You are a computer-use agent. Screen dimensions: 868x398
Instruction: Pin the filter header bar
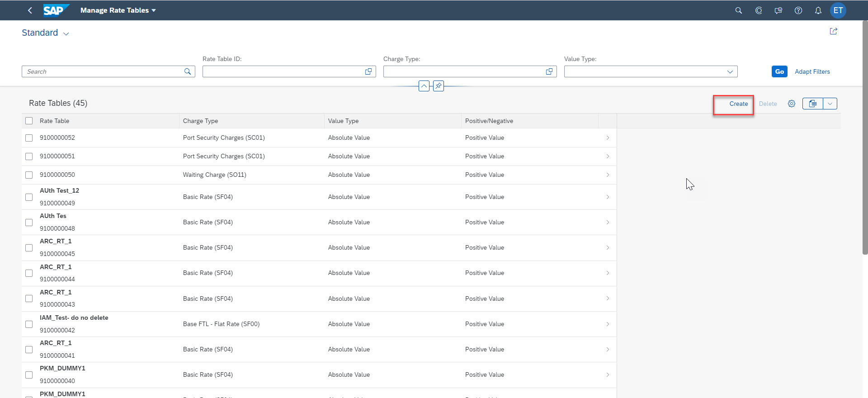pos(438,86)
